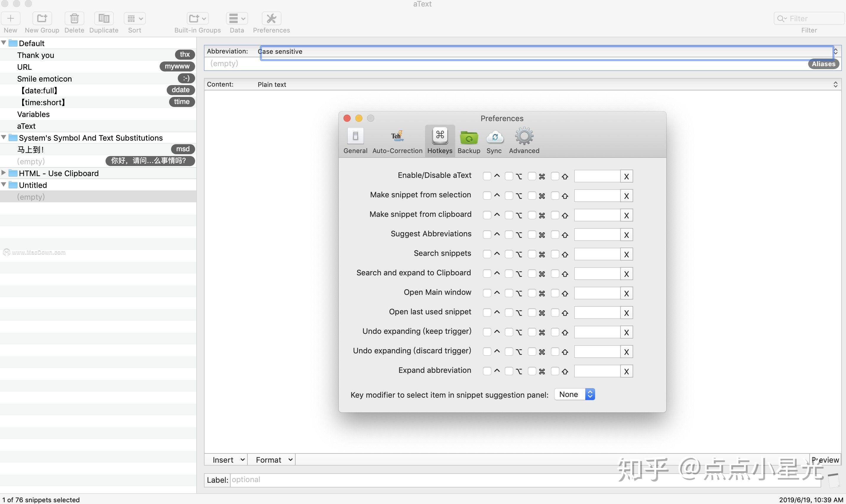Screen dimensions: 846x504
Task: Enable Control modifier for Enable/Disable aText
Action: click(x=487, y=176)
